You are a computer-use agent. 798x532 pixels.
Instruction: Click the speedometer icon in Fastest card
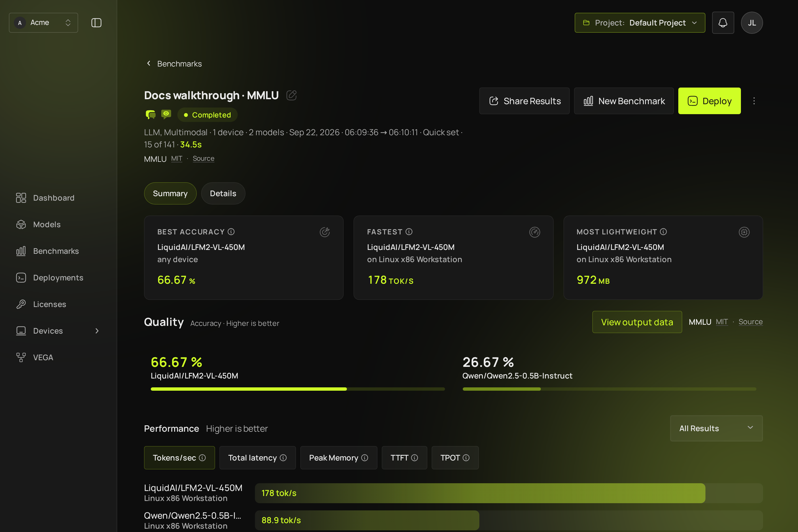[x=535, y=232]
